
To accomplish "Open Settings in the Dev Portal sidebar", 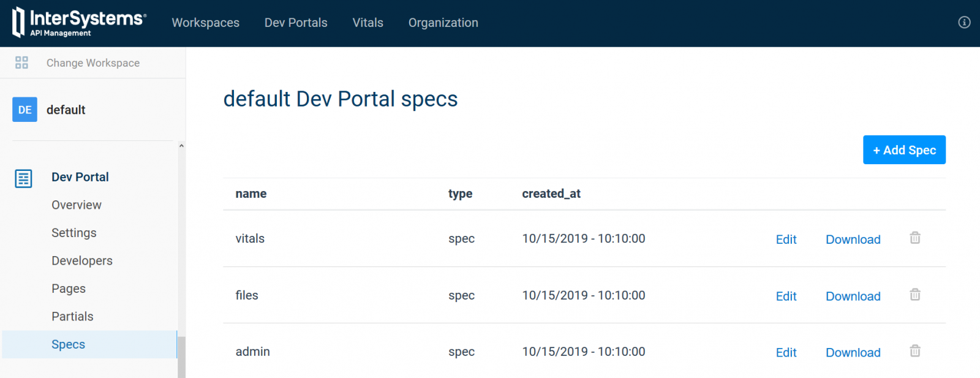I will click(74, 233).
